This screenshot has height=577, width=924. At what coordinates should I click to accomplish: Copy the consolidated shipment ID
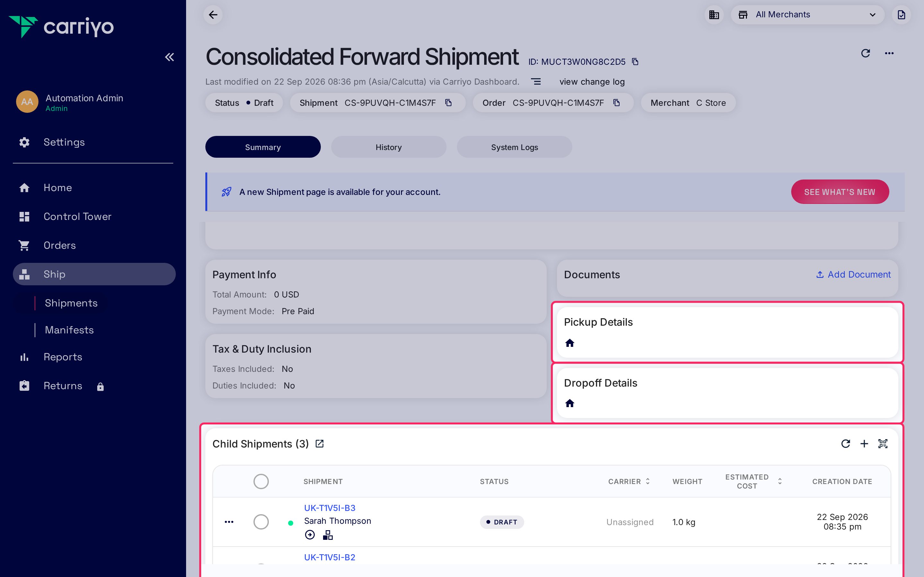pos(635,62)
